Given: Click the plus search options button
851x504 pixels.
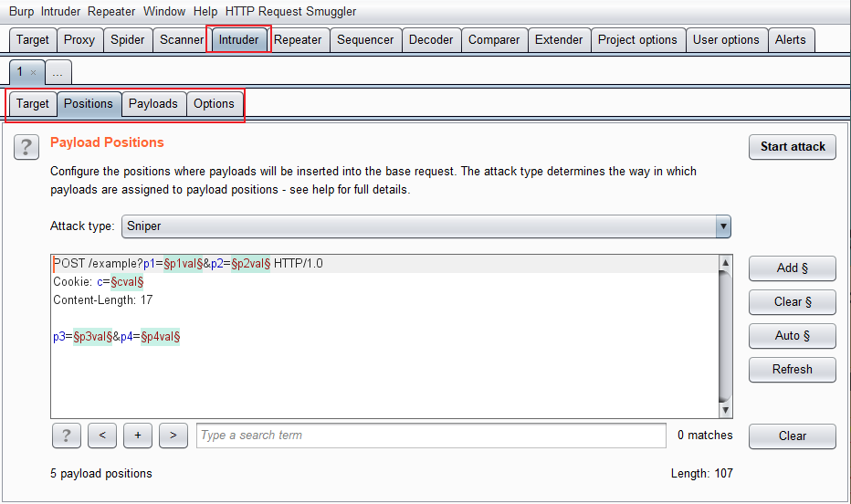Looking at the screenshot, I should pos(138,436).
